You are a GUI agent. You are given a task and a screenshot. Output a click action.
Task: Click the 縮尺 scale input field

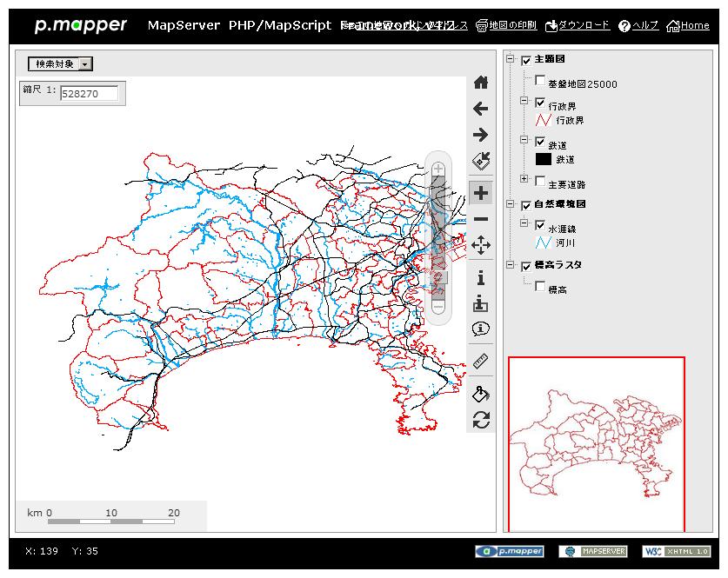89,94
